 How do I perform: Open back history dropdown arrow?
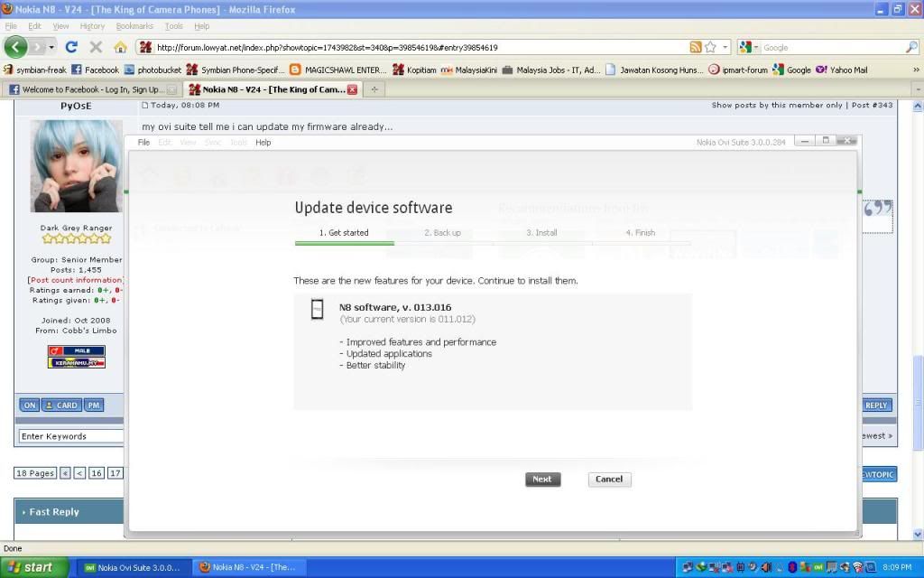pos(51,47)
